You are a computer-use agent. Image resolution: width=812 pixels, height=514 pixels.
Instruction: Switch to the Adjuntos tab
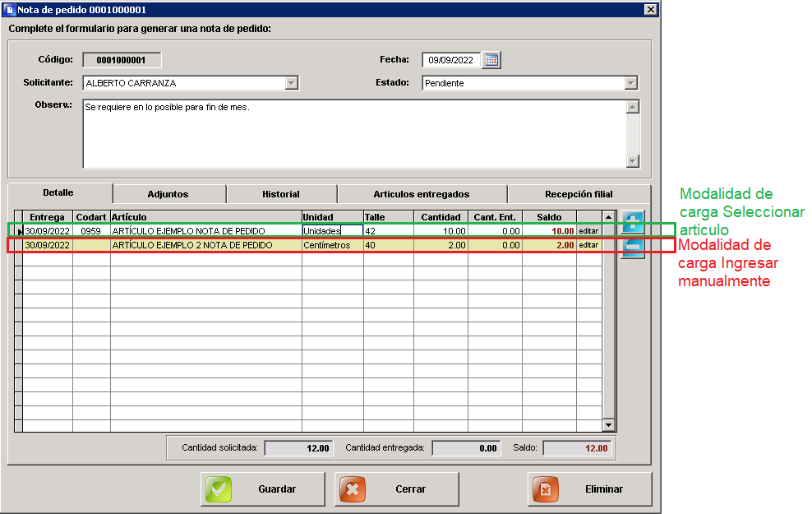(168, 194)
